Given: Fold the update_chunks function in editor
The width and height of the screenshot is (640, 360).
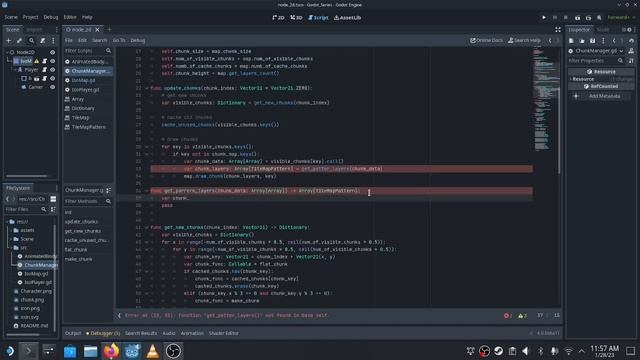Looking at the screenshot, I should tap(147, 88).
